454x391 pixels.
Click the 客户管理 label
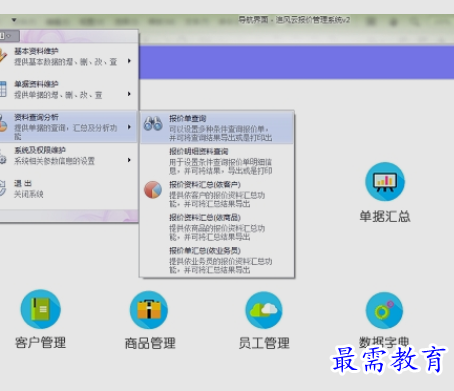point(40,343)
